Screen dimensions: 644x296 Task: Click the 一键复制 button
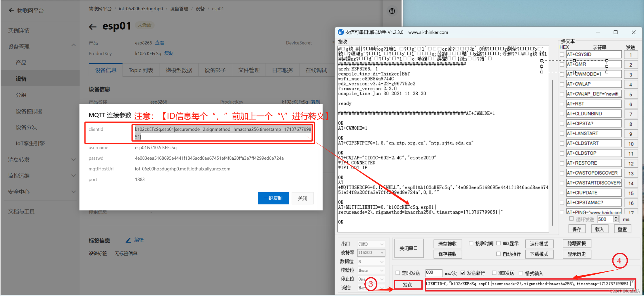click(x=273, y=198)
